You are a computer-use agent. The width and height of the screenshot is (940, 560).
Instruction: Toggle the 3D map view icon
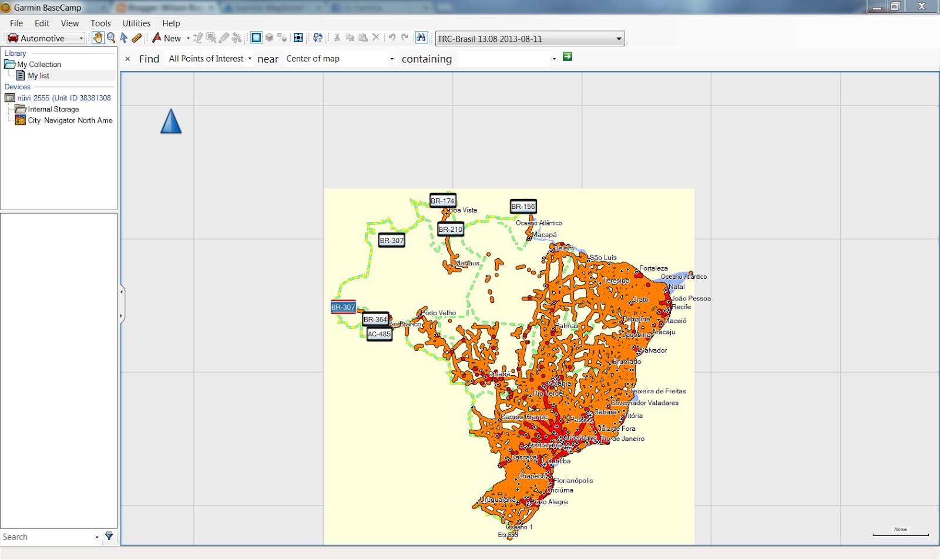pyautogui.click(x=269, y=38)
